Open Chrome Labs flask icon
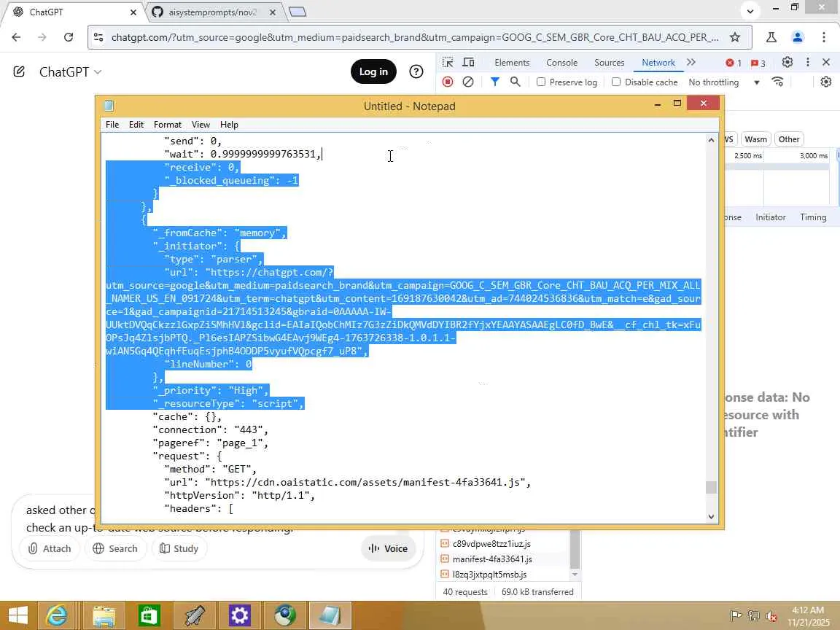This screenshot has height=630, width=840. (771, 37)
